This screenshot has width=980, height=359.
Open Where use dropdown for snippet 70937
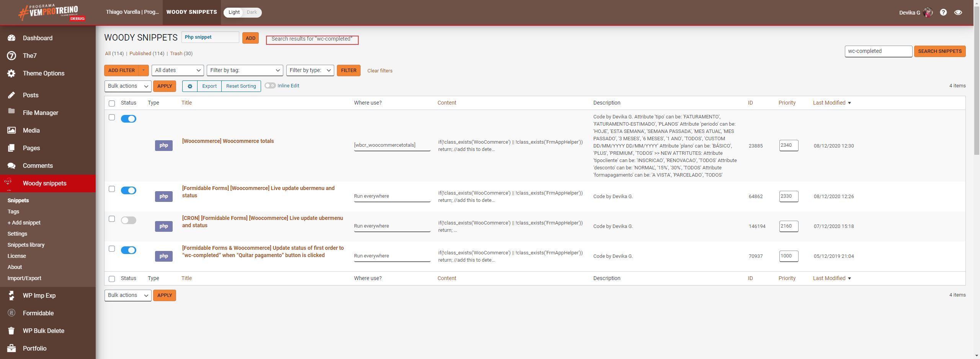click(x=392, y=256)
